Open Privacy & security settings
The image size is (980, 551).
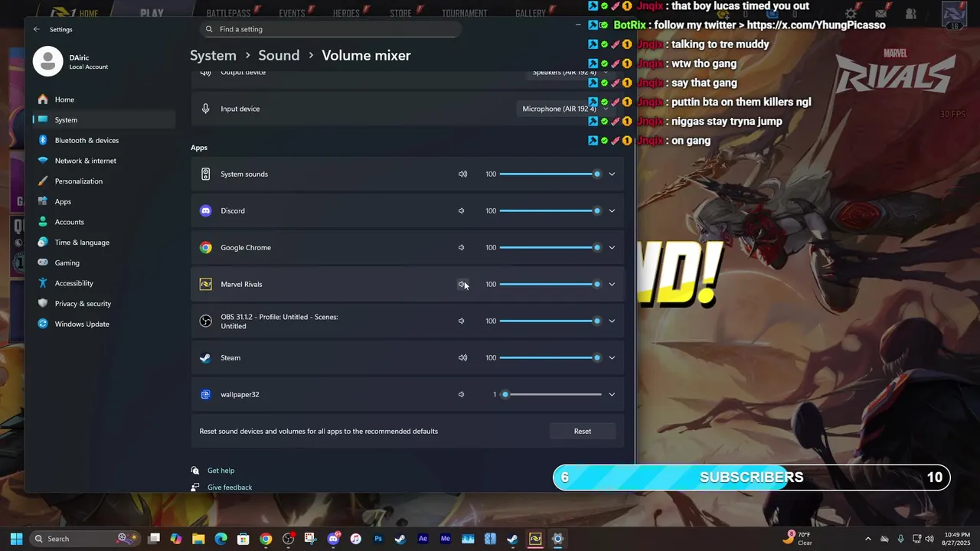[x=103, y=304]
